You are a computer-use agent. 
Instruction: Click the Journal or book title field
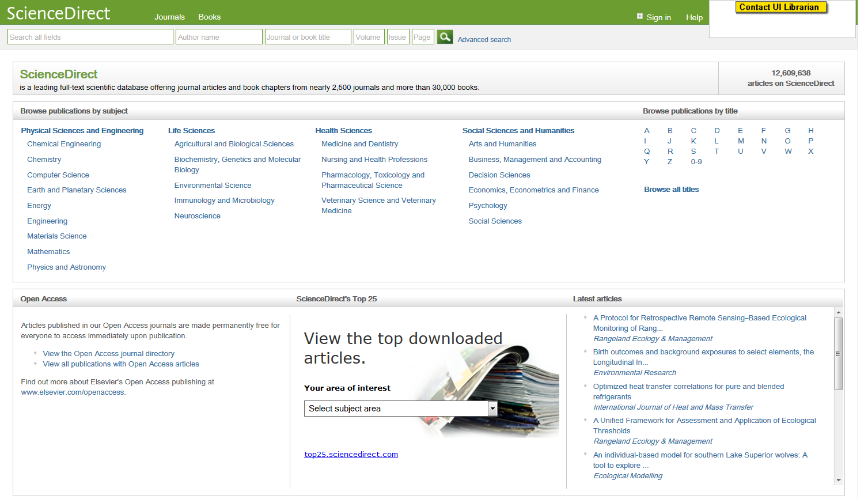(x=308, y=37)
